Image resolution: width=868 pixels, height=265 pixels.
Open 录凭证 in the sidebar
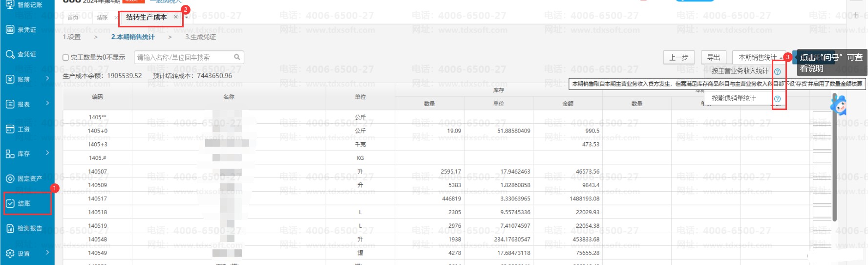click(x=21, y=30)
